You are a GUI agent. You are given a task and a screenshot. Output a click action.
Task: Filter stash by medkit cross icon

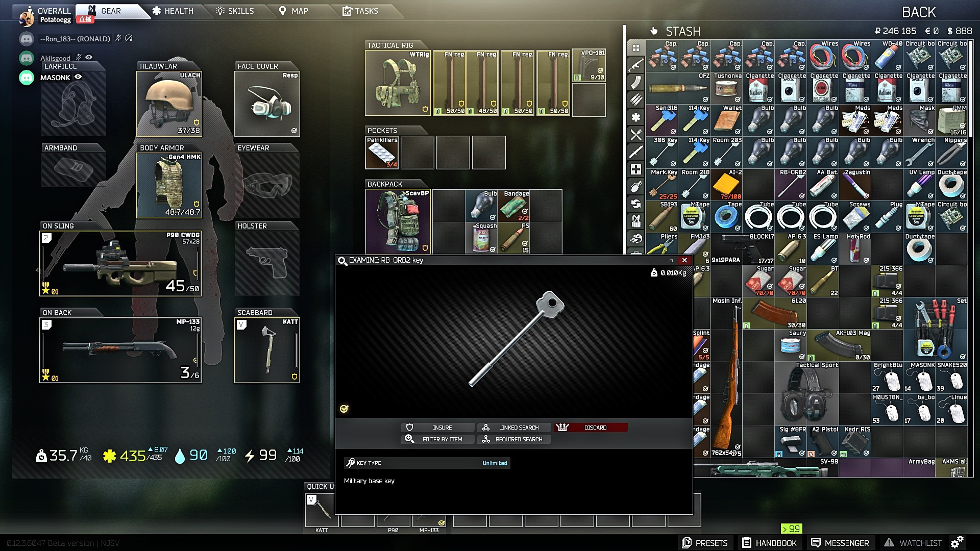[636, 169]
